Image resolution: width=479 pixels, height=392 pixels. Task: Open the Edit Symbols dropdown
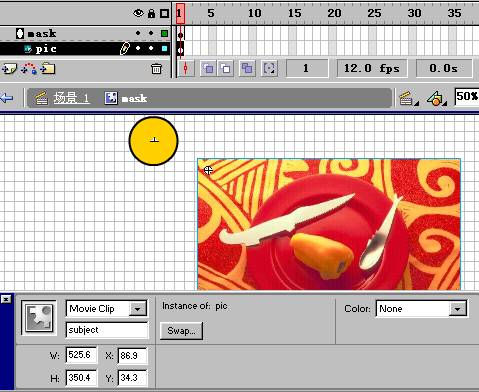437,99
